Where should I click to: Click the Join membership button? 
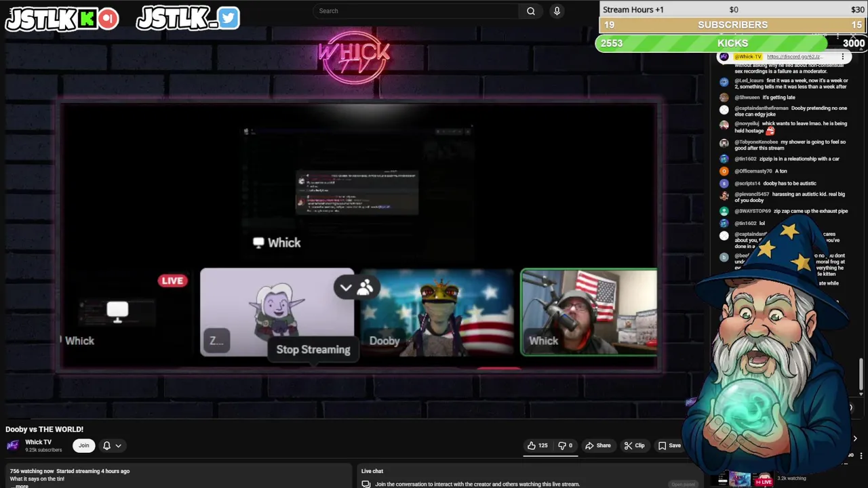coord(83,445)
